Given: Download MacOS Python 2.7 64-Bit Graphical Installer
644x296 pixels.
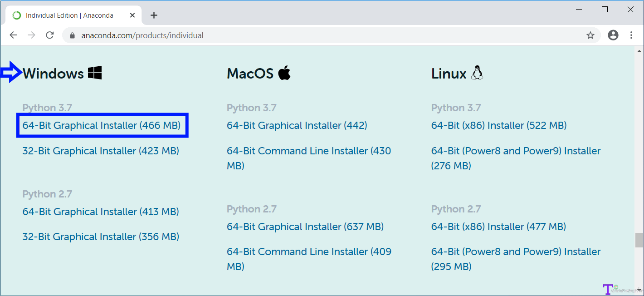Looking at the screenshot, I should [x=305, y=227].
